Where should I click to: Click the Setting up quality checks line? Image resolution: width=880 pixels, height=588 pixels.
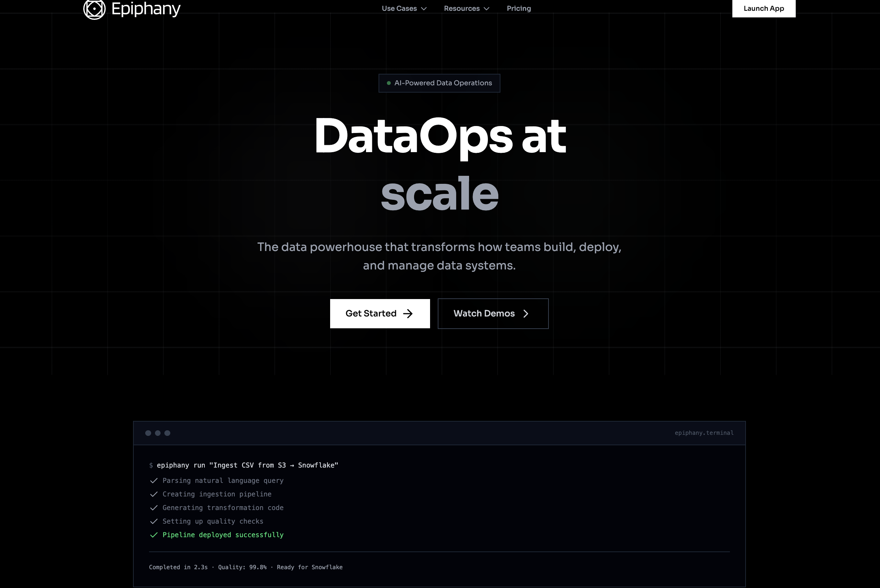coord(213,521)
